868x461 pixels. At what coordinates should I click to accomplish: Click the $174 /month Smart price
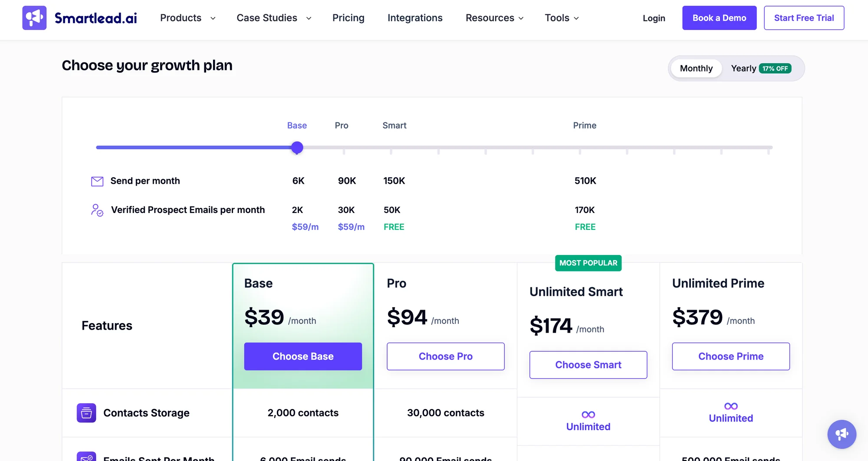tap(567, 326)
